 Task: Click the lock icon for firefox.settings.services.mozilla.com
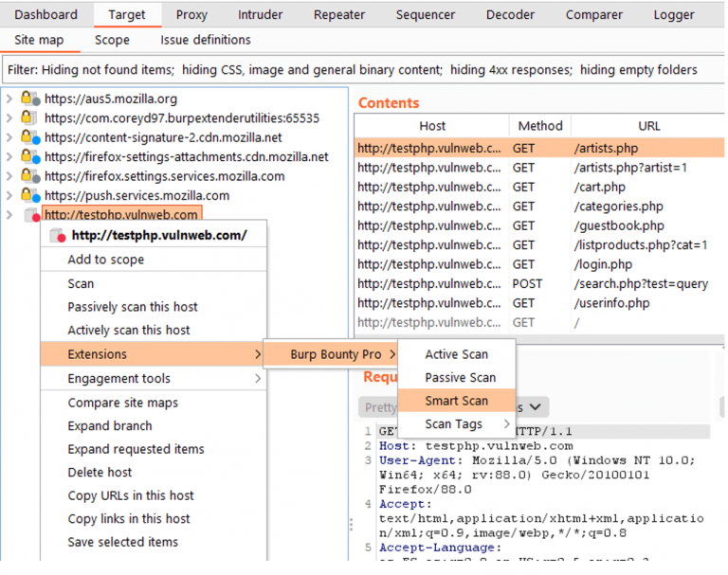tap(30, 176)
